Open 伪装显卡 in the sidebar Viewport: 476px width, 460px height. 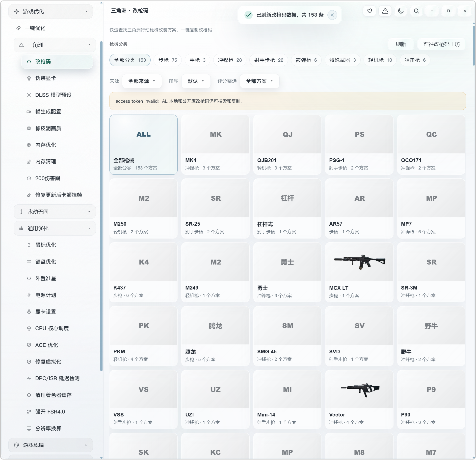click(x=57, y=78)
